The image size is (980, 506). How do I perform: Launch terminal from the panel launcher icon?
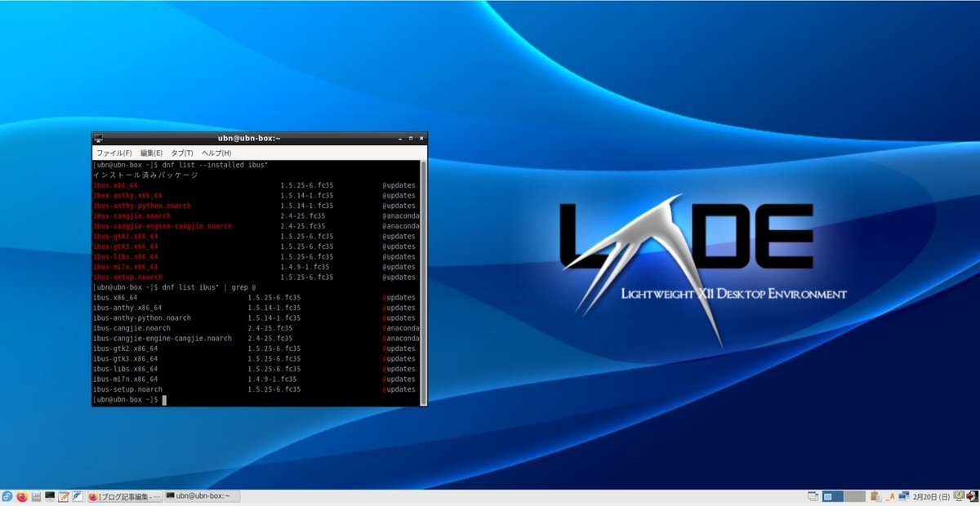tap(50, 495)
